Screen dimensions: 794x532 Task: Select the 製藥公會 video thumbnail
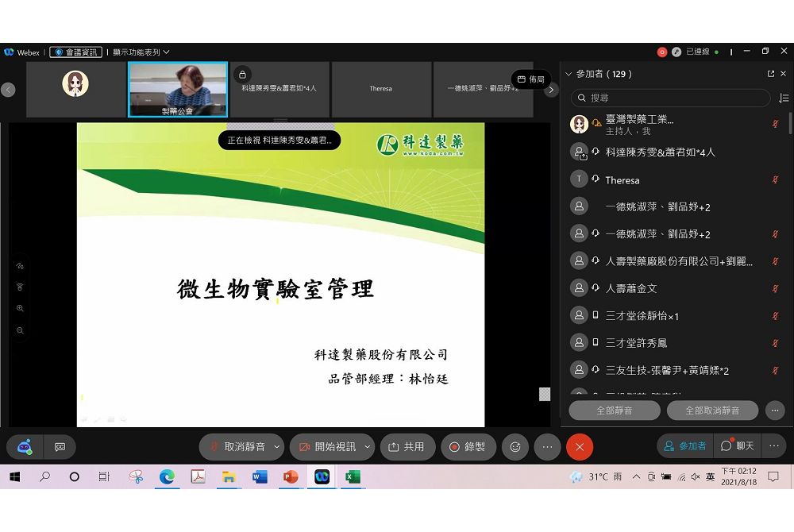(178, 90)
